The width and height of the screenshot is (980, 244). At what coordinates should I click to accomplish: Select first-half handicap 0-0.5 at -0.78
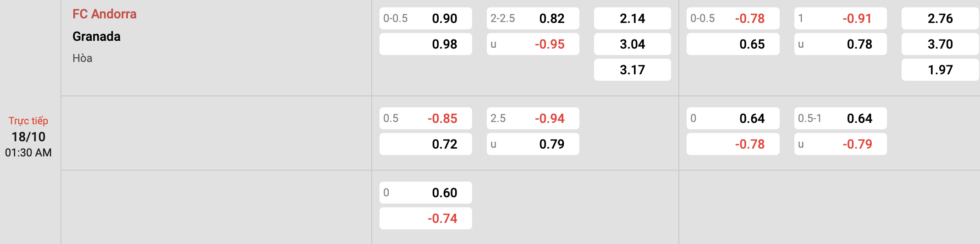click(x=733, y=18)
